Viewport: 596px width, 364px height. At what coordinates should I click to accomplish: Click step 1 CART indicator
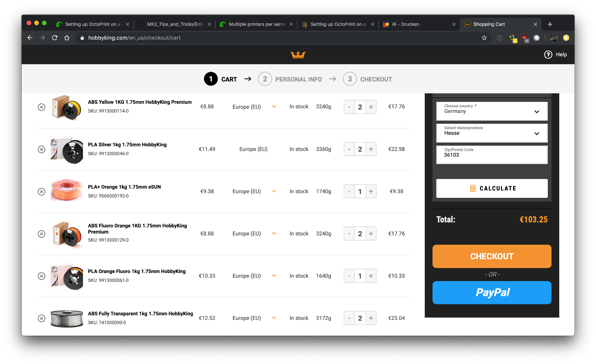pyautogui.click(x=220, y=79)
